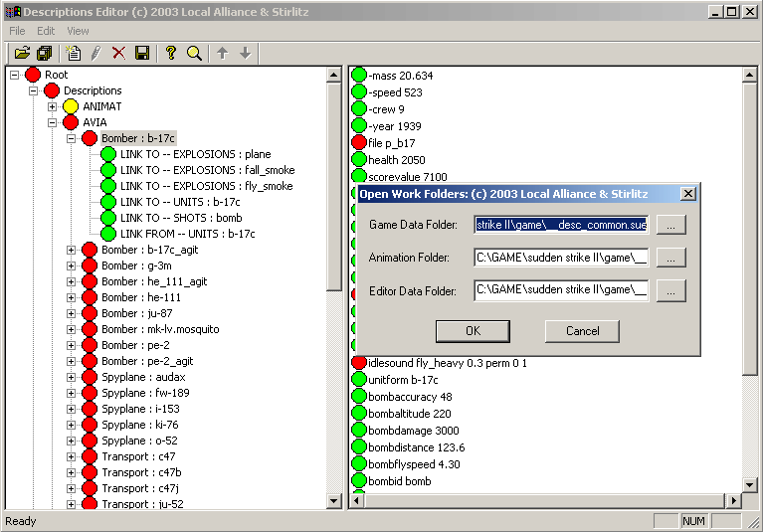This screenshot has height=532, width=763.
Task: Click the red circle beside Descriptions
Action: click(52, 90)
